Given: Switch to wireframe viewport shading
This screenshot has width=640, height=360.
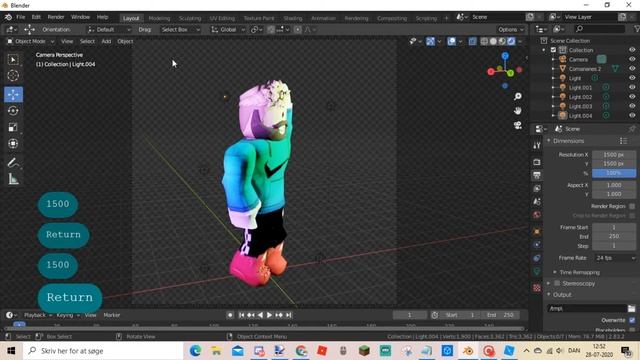Looking at the screenshot, I should click(484, 41).
